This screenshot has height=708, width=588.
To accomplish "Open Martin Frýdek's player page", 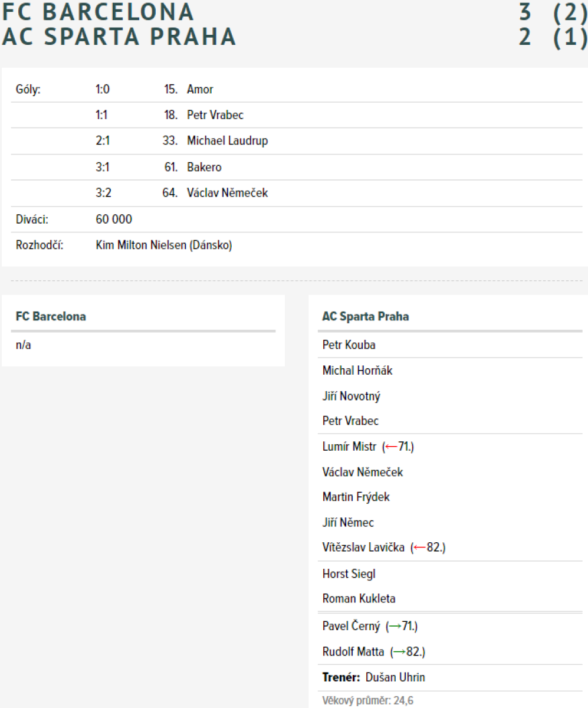I will tap(356, 497).
